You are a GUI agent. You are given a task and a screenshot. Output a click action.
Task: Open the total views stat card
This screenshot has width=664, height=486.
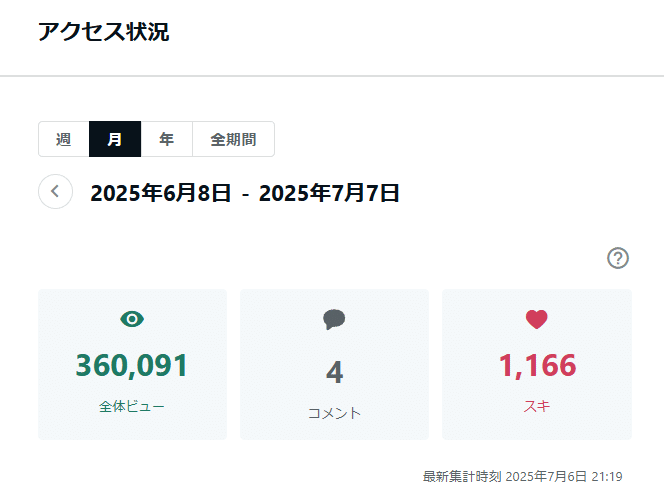pyautogui.click(x=133, y=364)
